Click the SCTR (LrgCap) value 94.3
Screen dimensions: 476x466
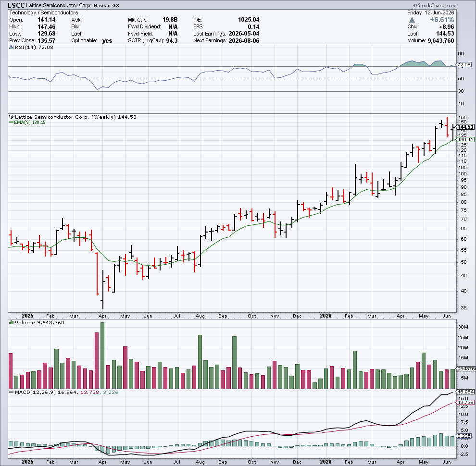click(x=172, y=41)
